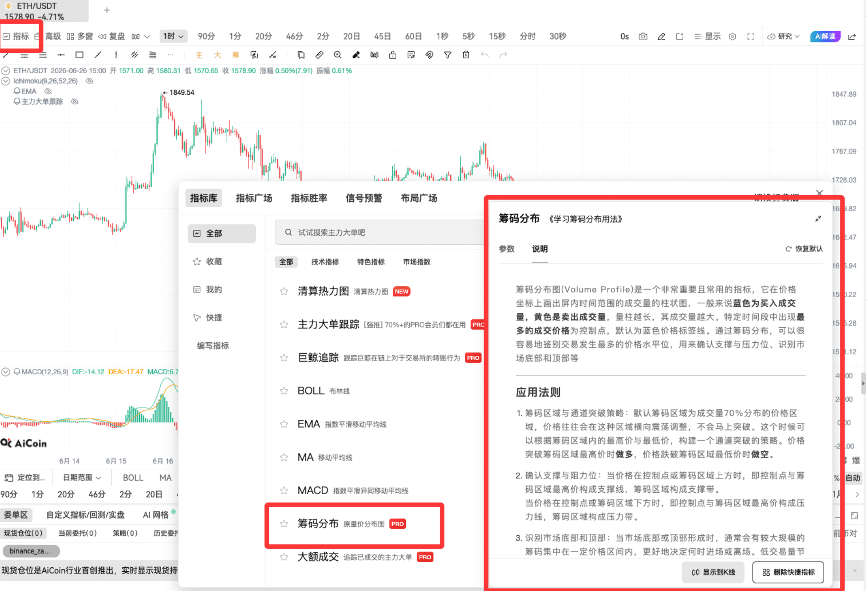Click the share arrow icon at top right
Image resolution: width=868 pixels, height=591 pixels.
(852, 36)
